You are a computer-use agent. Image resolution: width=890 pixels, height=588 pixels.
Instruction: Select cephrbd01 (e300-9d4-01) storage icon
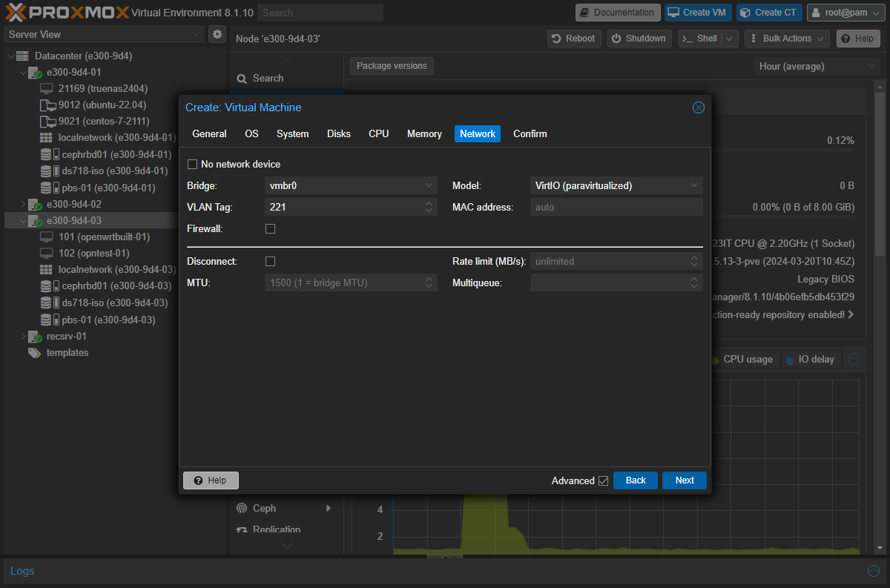pos(50,154)
